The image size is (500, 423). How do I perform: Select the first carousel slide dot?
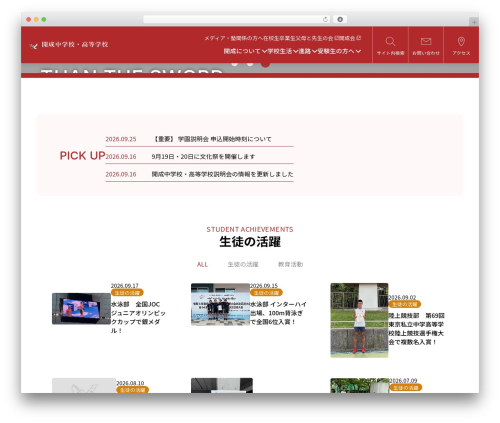(x=235, y=63)
